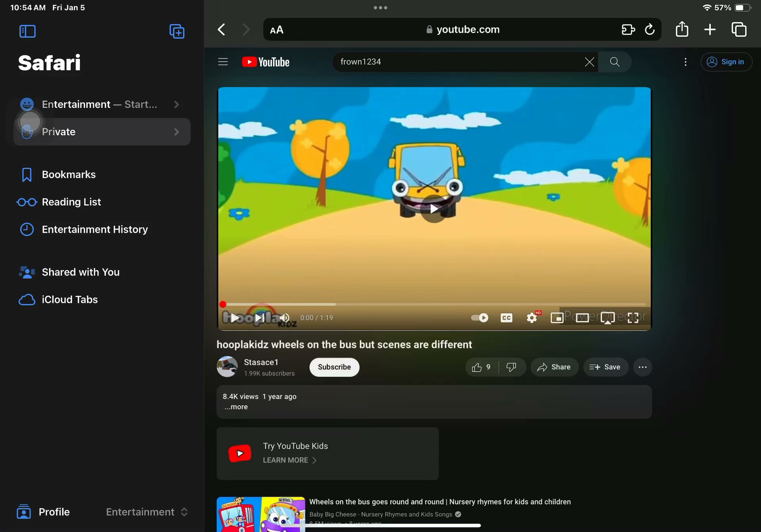761x532 pixels.
Task: Click the video progress bar scrubber
Action: (223, 304)
